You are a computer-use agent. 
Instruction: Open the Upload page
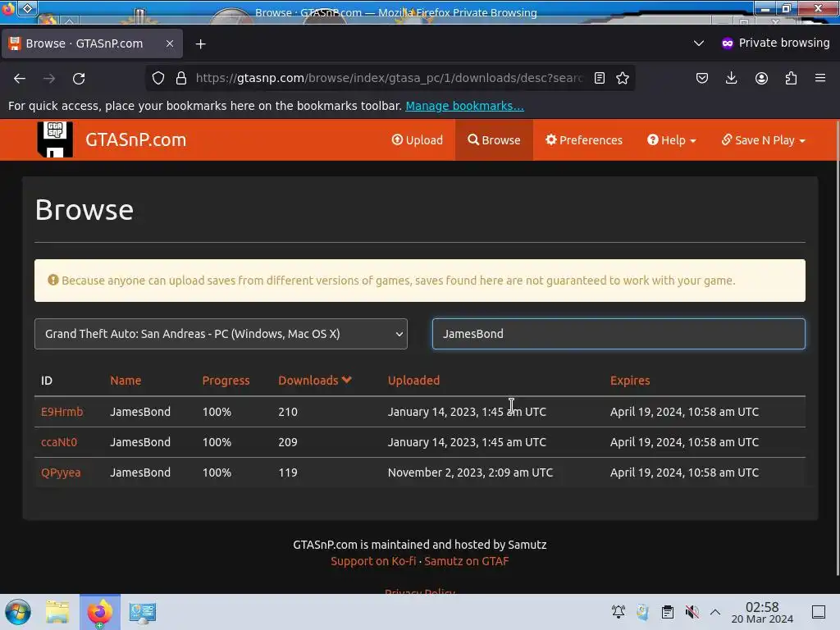(418, 139)
